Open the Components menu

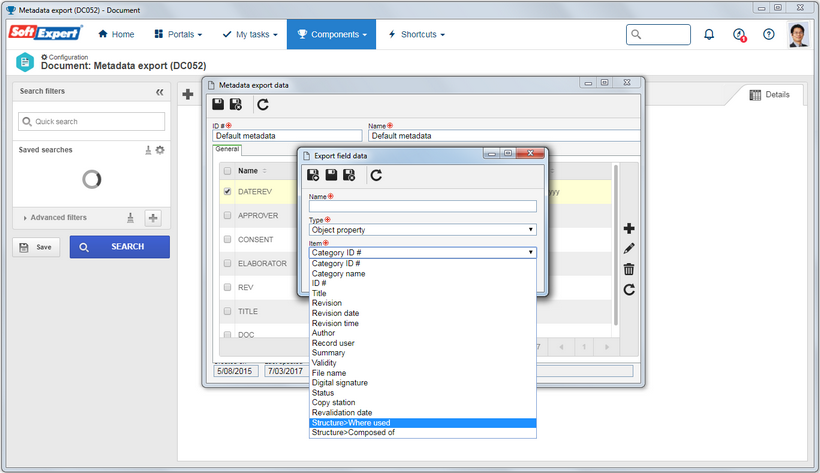[332, 35]
